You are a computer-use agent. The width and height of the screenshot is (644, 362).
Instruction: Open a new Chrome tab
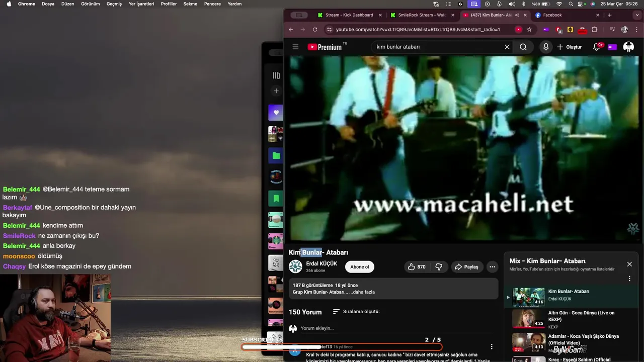coord(610,15)
